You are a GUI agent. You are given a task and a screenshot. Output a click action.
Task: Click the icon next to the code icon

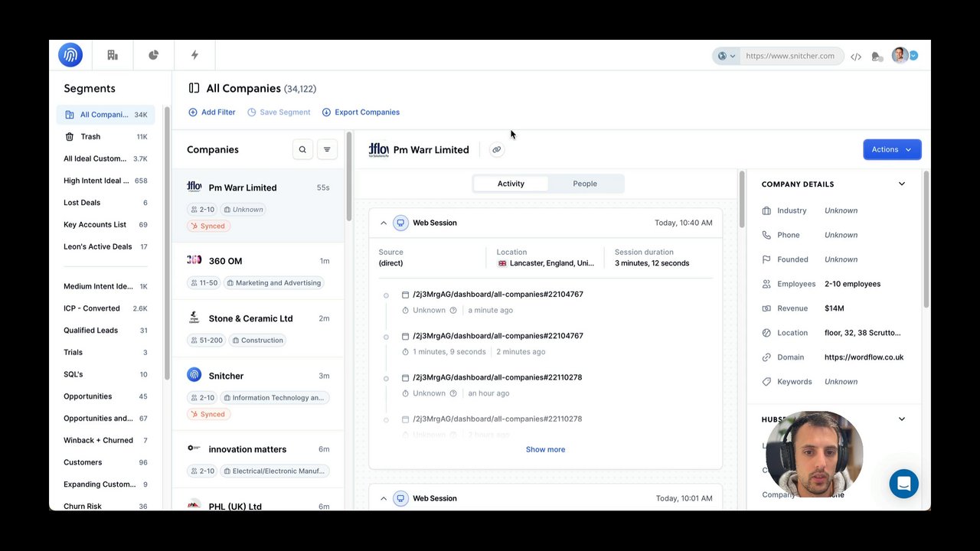coord(877,56)
